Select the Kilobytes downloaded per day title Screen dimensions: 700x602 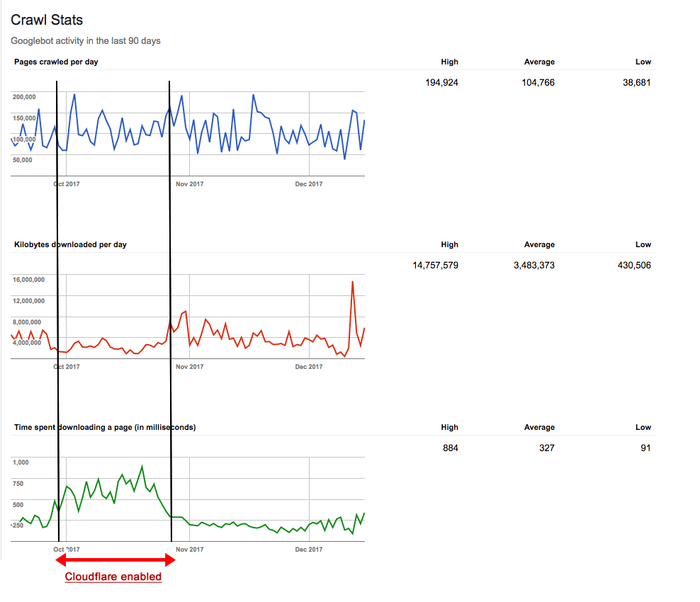(70, 244)
